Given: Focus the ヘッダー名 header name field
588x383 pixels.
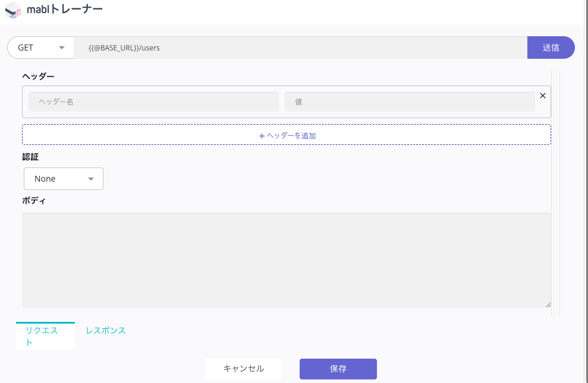Looking at the screenshot, I should coord(153,102).
